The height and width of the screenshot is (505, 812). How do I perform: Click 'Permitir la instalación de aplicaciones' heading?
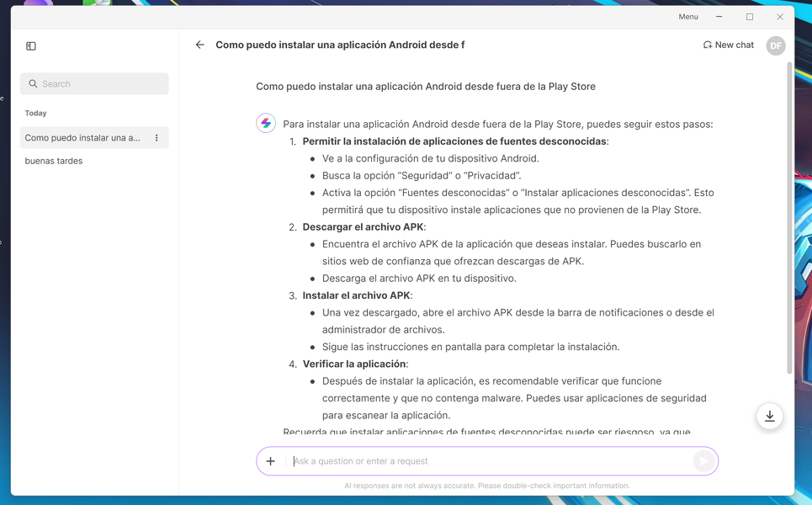point(454,141)
